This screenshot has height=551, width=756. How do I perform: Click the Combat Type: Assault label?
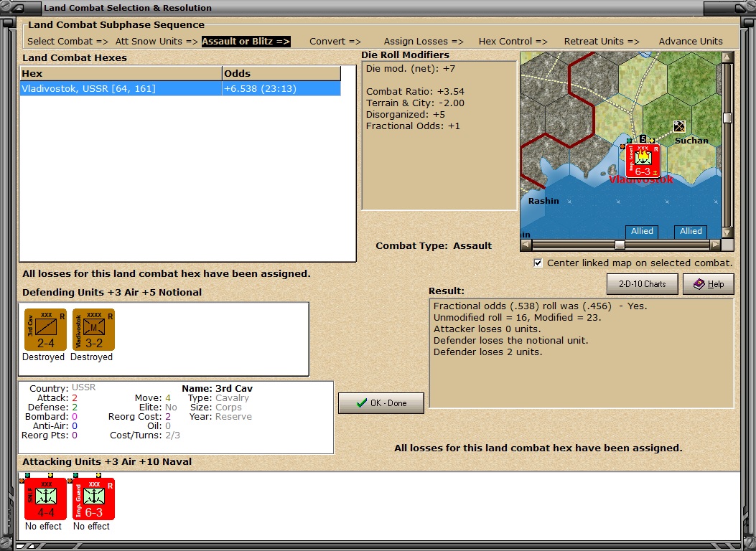(x=434, y=245)
